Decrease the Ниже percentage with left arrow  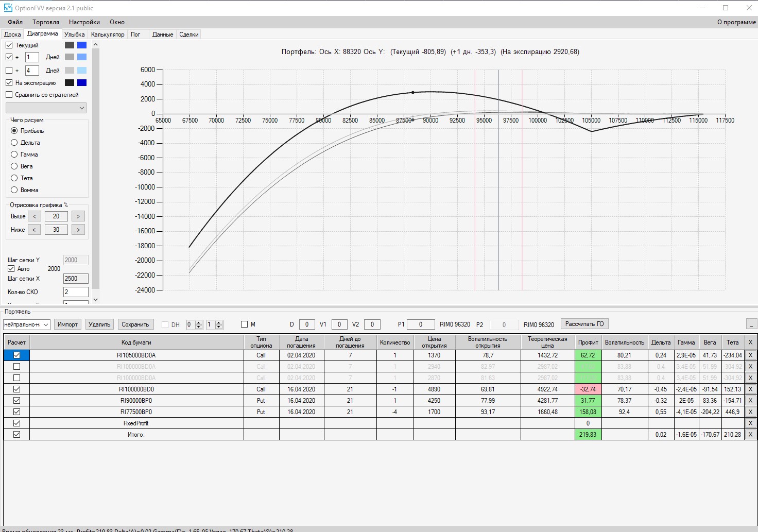tap(35, 230)
